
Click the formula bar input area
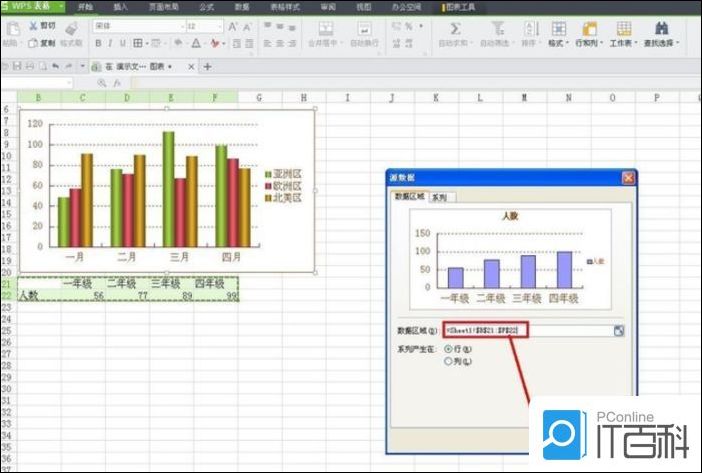coord(414,83)
